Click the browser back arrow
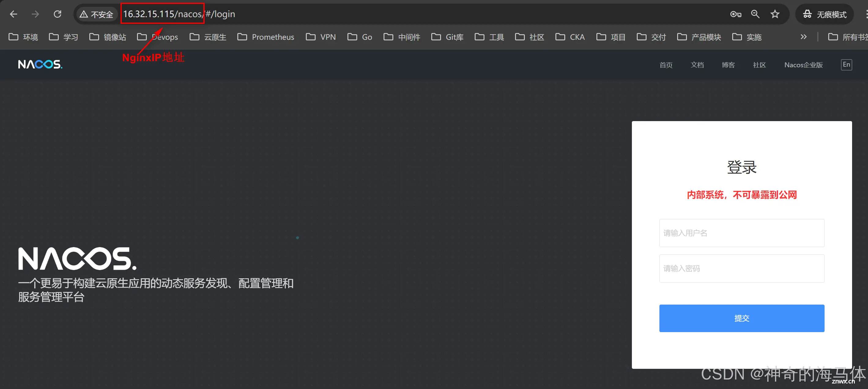This screenshot has width=868, height=389. (x=13, y=14)
